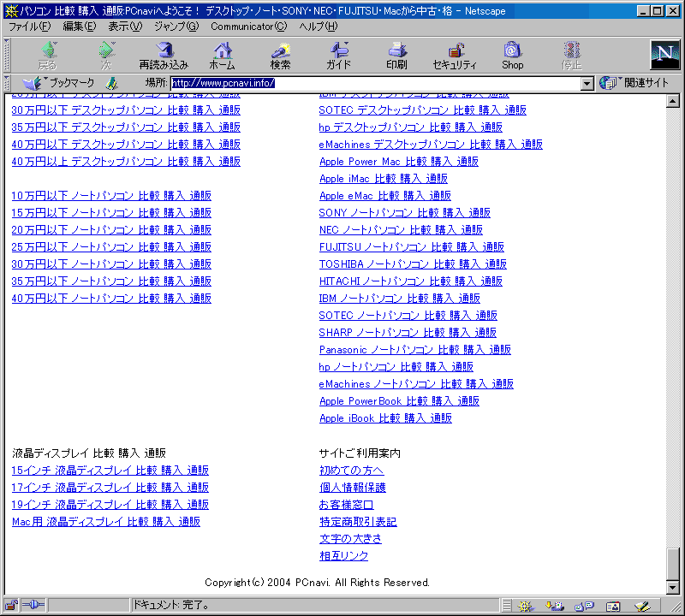Screen dimensions: 685x616
Task: Click the Back (戻る) toolbar icon
Action: click(x=48, y=56)
